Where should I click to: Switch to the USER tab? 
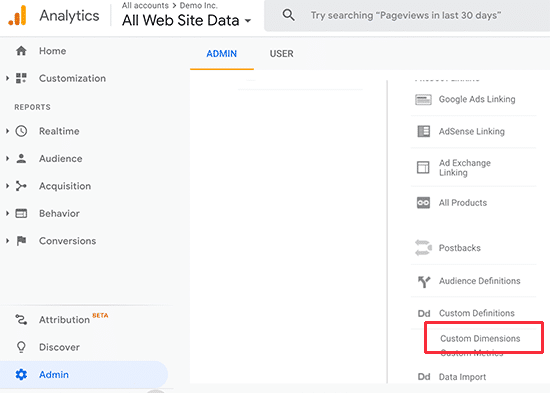[281, 54]
